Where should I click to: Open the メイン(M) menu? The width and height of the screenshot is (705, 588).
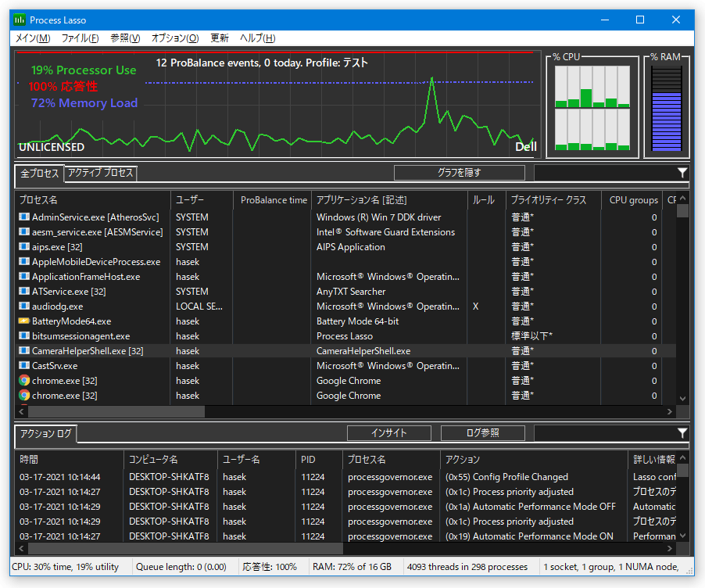(x=33, y=38)
